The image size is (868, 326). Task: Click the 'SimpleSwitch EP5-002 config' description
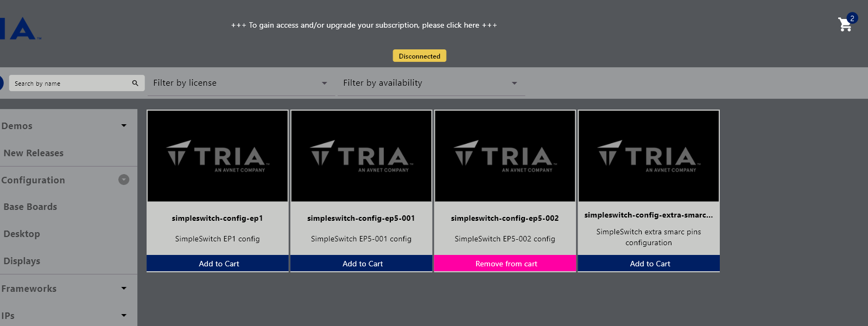pos(505,239)
